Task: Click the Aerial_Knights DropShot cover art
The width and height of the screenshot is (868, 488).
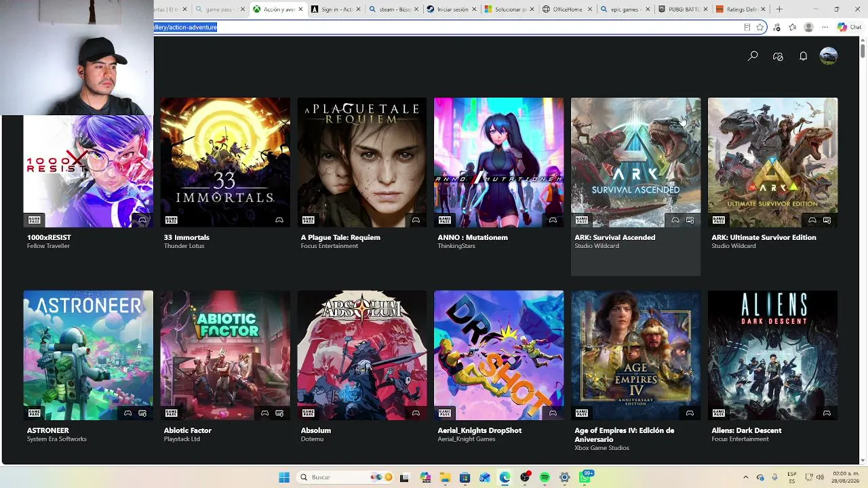Action: pos(498,355)
